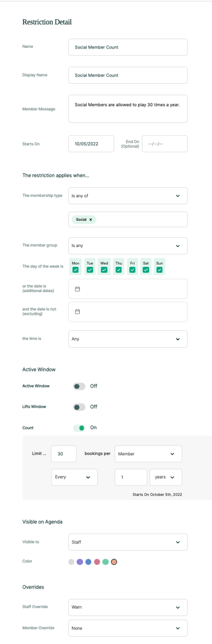
Task: Enable the Lifts Window toggle
Action: point(79,407)
